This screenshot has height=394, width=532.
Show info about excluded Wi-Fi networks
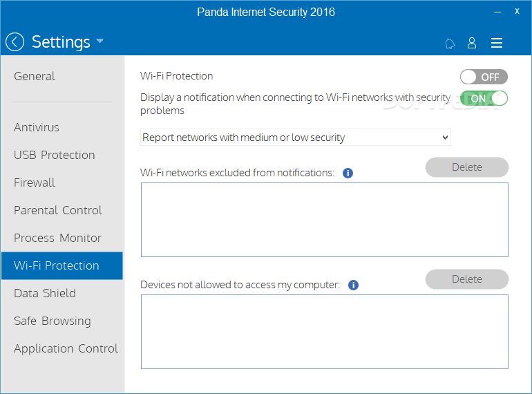[x=348, y=173]
